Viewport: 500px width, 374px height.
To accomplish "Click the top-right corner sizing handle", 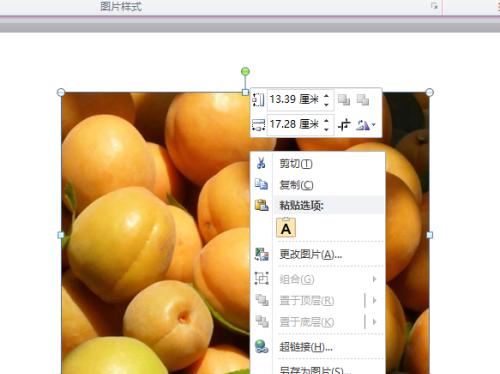I will click(x=430, y=92).
